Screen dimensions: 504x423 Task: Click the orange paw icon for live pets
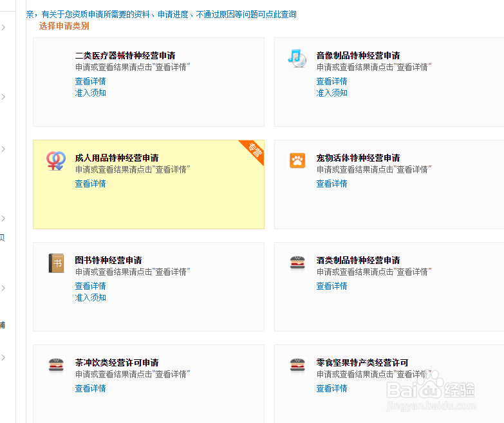pyautogui.click(x=297, y=161)
